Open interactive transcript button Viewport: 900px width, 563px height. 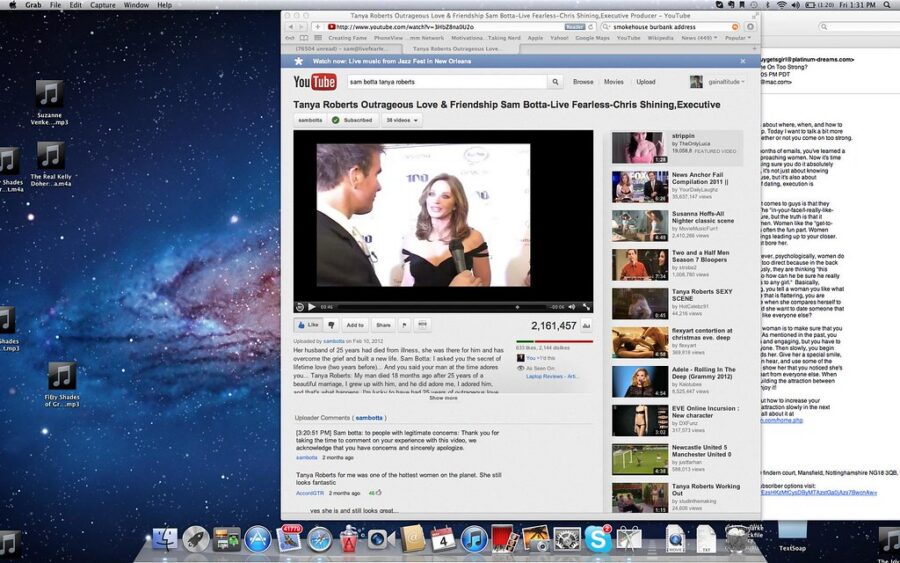pos(422,325)
